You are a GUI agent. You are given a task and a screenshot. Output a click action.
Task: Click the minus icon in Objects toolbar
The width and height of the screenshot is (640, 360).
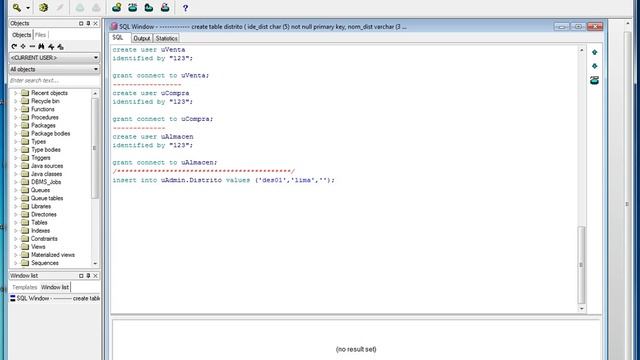tap(32, 47)
